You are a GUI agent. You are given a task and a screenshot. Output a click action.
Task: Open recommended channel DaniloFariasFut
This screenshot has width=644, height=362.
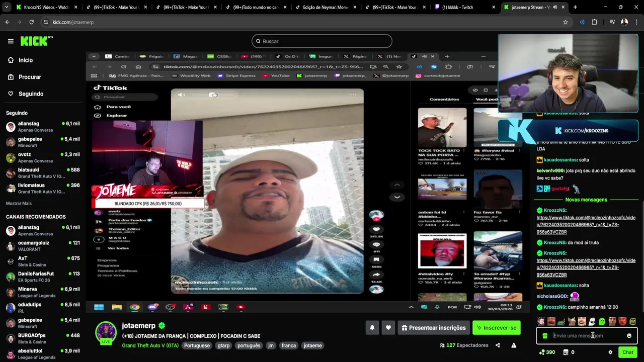(x=43, y=277)
